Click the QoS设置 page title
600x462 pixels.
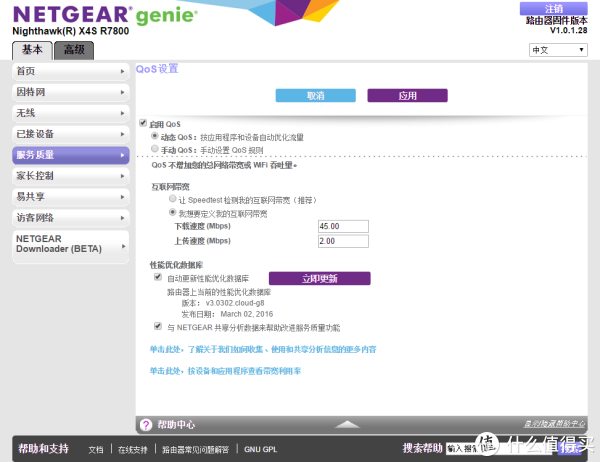click(x=157, y=69)
